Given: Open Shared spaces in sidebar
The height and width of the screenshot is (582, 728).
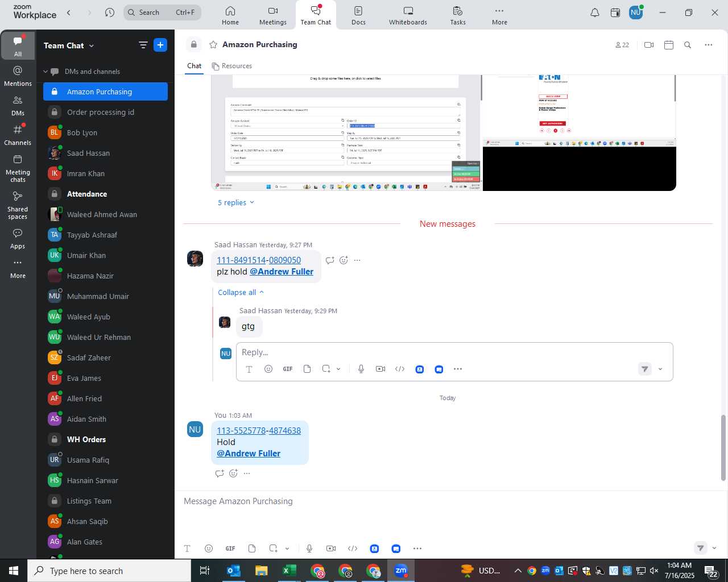Looking at the screenshot, I should click(x=18, y=205).
